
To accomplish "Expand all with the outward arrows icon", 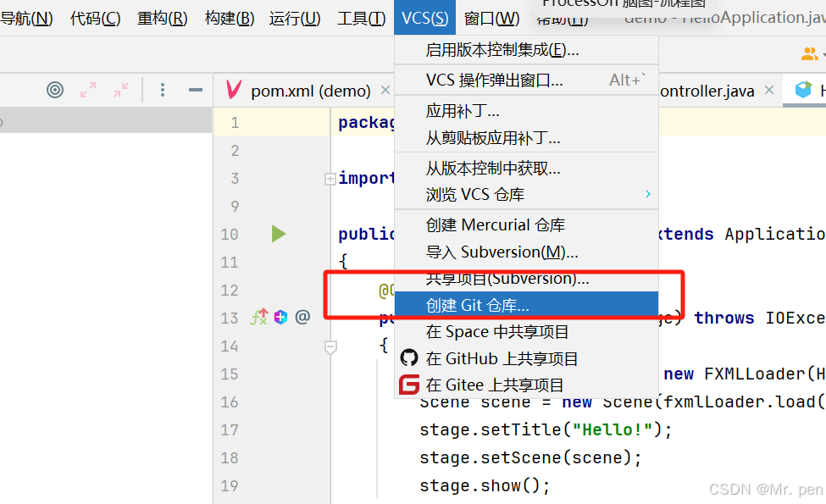I will tap(88, 90).
